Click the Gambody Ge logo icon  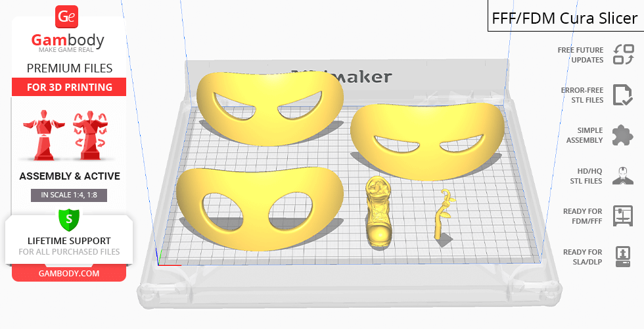68,16
